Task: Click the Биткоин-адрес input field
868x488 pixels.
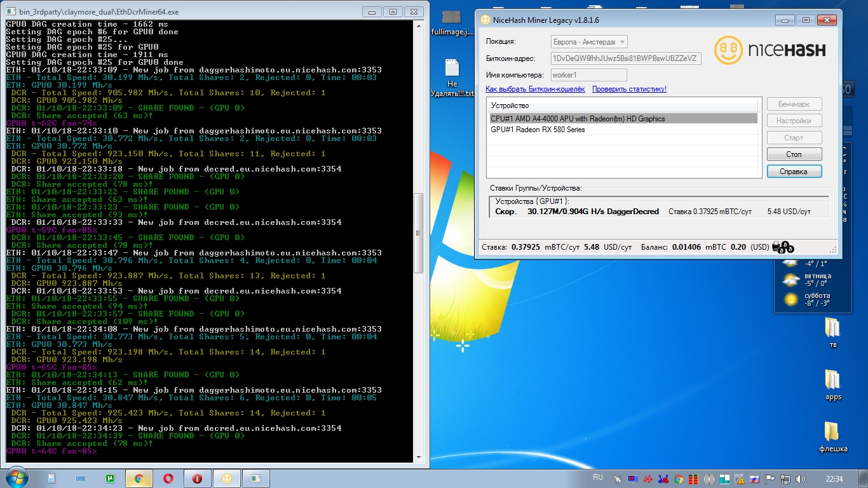Action: [x=626, y=58]
